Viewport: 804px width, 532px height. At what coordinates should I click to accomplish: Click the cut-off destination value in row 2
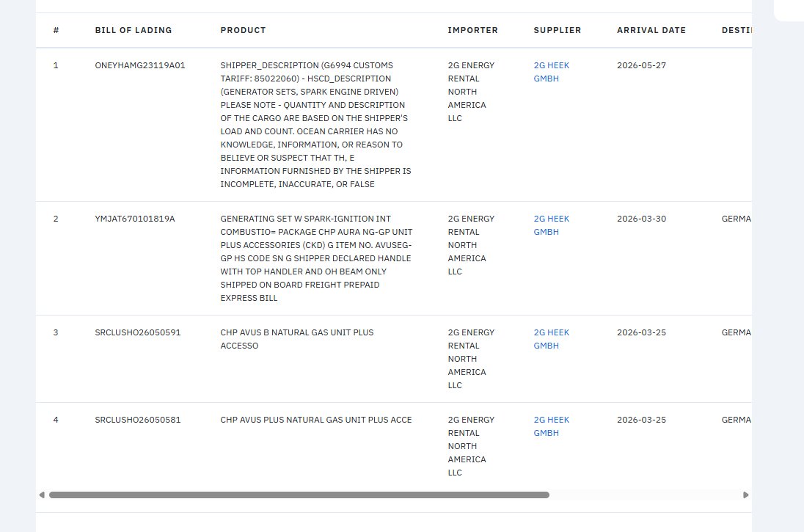pos(737,219)
